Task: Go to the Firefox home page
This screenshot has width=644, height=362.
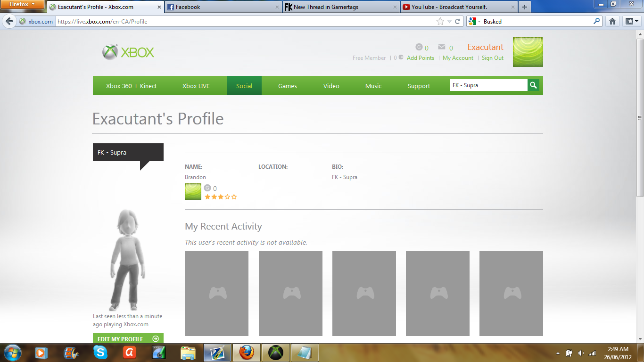Action: coord(612,21)
